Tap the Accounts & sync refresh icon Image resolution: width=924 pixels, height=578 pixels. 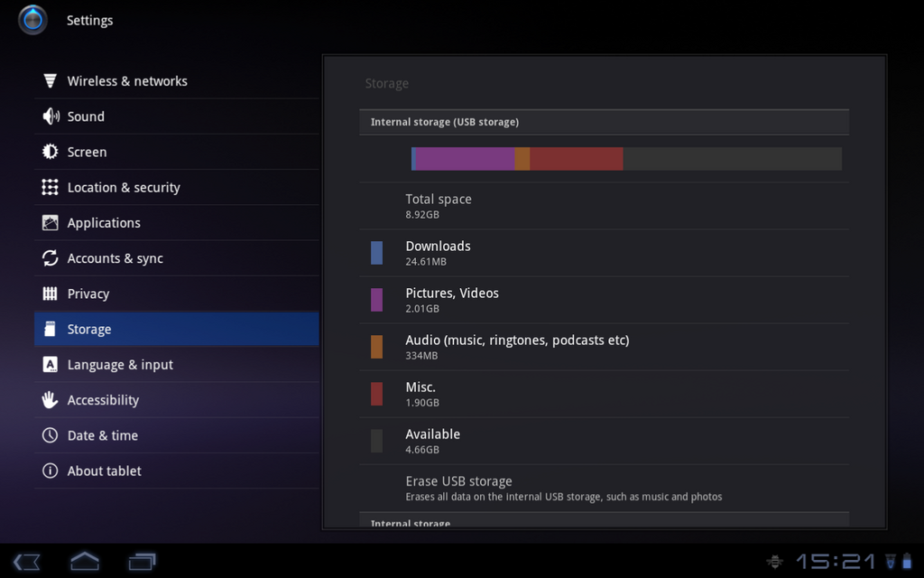click(51, 257)
